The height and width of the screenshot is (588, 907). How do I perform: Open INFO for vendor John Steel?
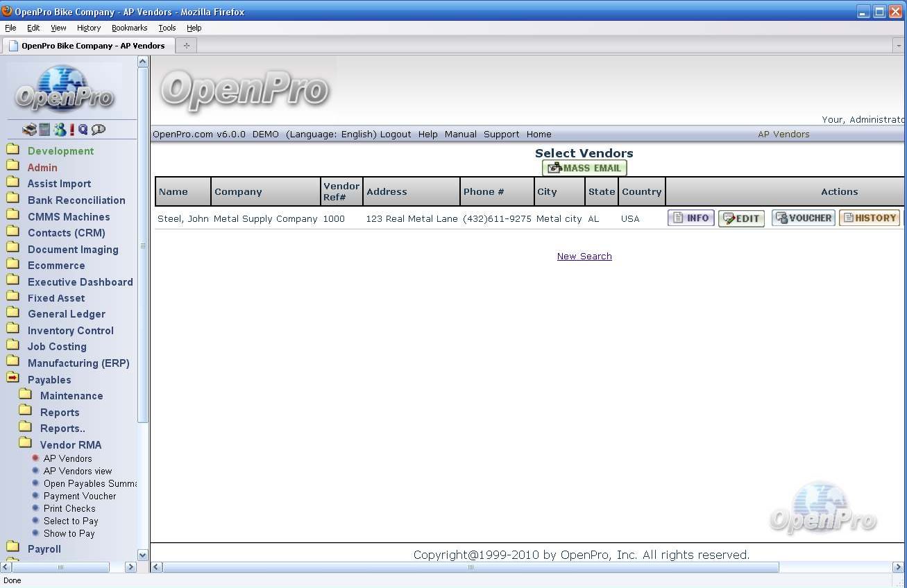tap(690, 218)
